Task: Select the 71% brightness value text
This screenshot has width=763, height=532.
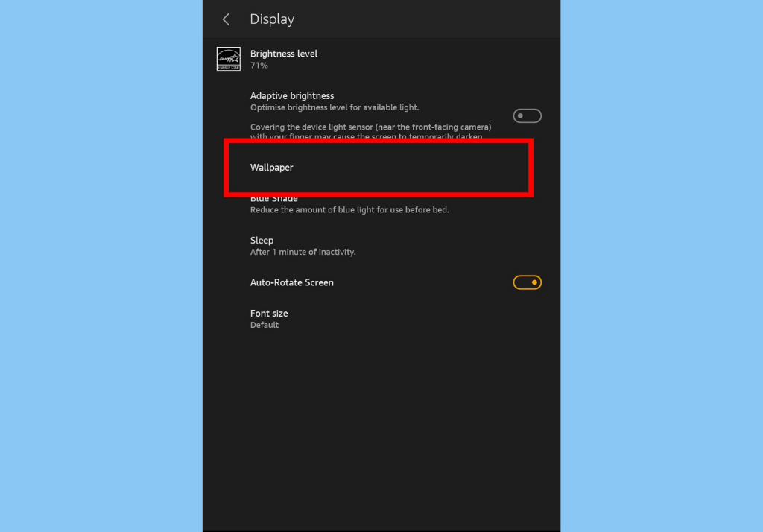Action: [x=259, y=66]
